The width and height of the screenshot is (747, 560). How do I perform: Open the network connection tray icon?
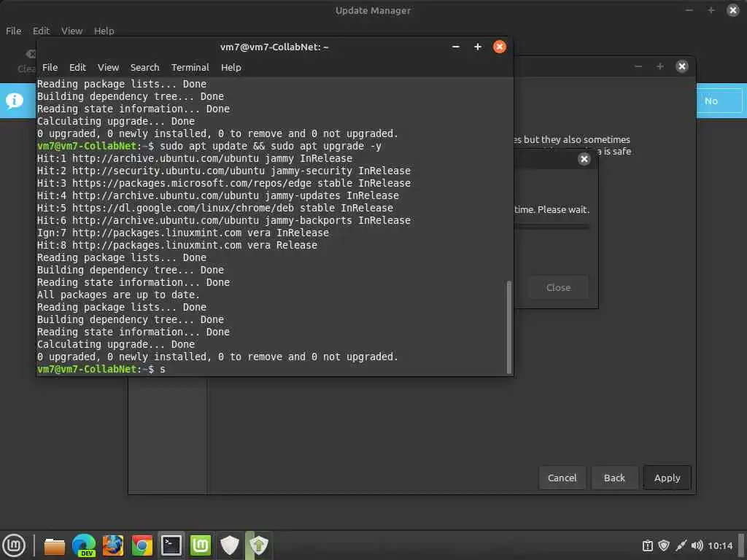coord(681,545)
